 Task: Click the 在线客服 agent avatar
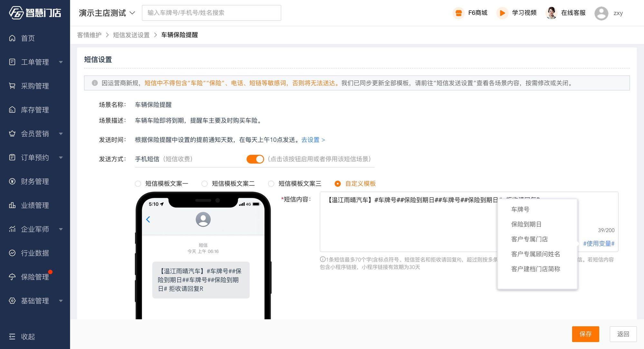[551, 13]
